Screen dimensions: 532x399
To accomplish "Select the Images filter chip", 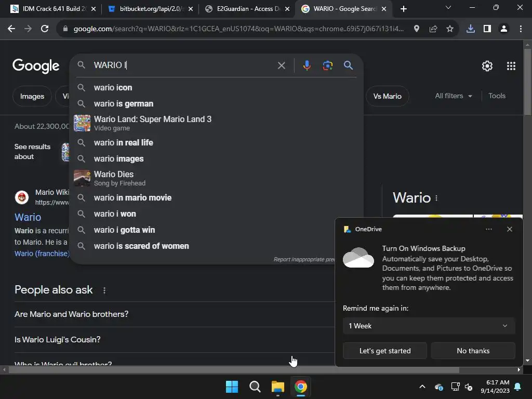I will tap(32, 96).
